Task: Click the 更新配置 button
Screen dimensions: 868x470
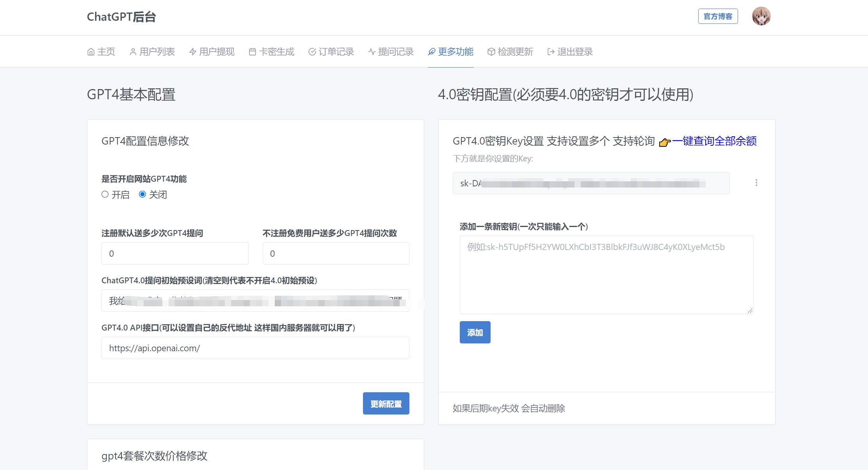Action: coord(386,404)
